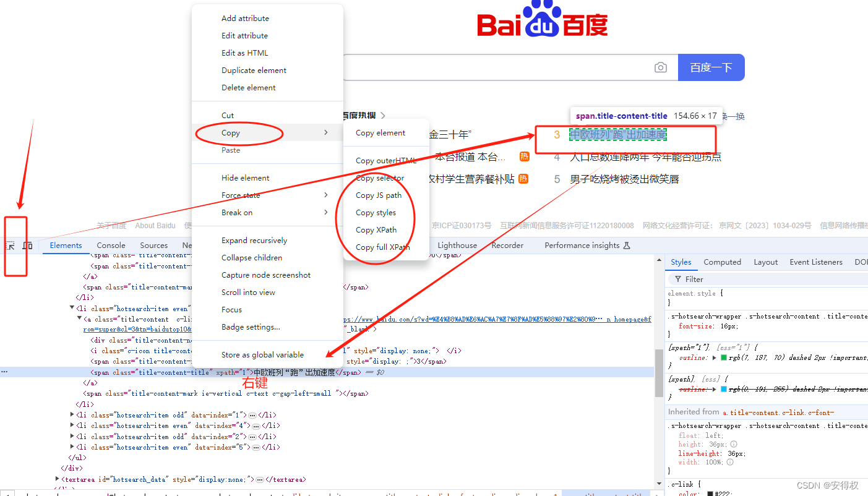Viewport: 868px width, 496px height.
Task: Collapse the expanded li hotsearch-item even node
Action: pyautogui.click(x=72, y=308)
